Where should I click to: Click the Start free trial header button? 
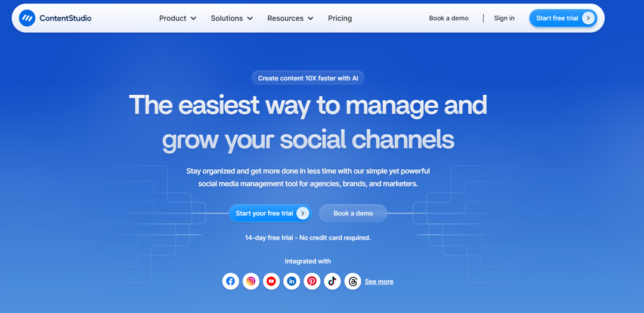click(x=563, y=18)
